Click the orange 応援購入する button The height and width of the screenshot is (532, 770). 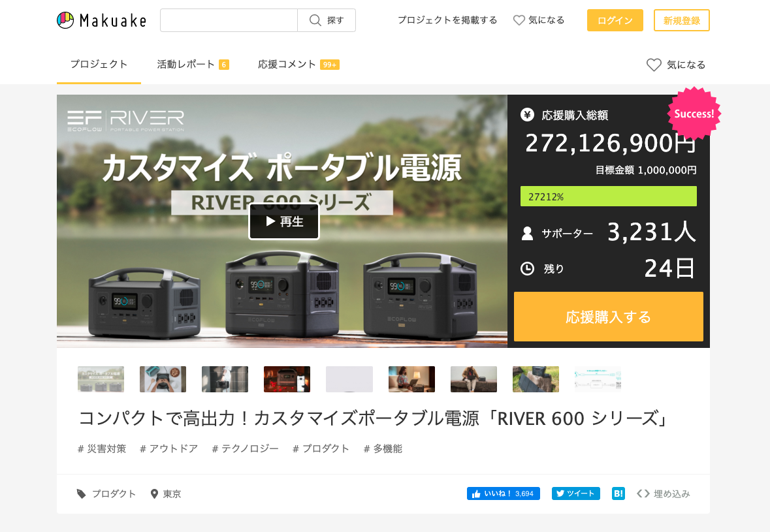coord(608,317)
